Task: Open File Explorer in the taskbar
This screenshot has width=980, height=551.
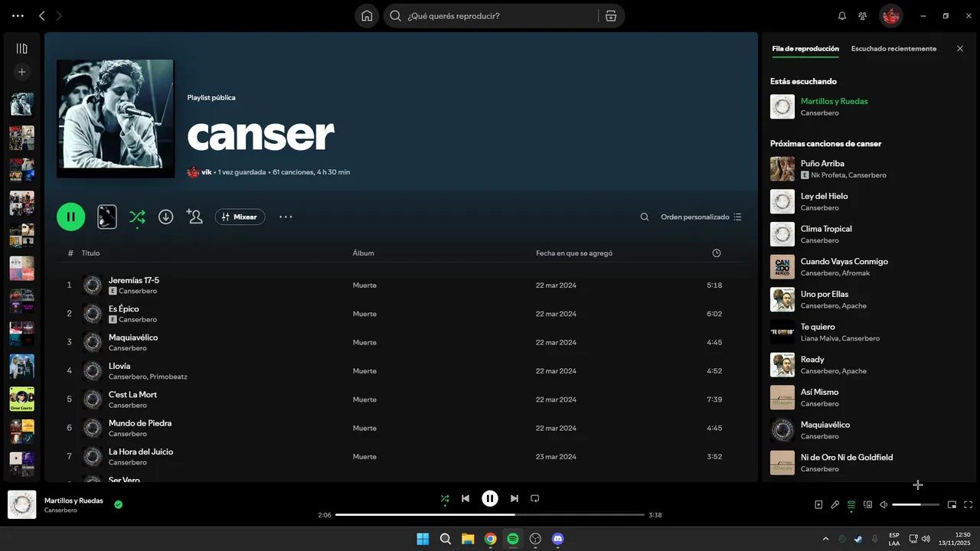Action: click(x=468, y=539)
